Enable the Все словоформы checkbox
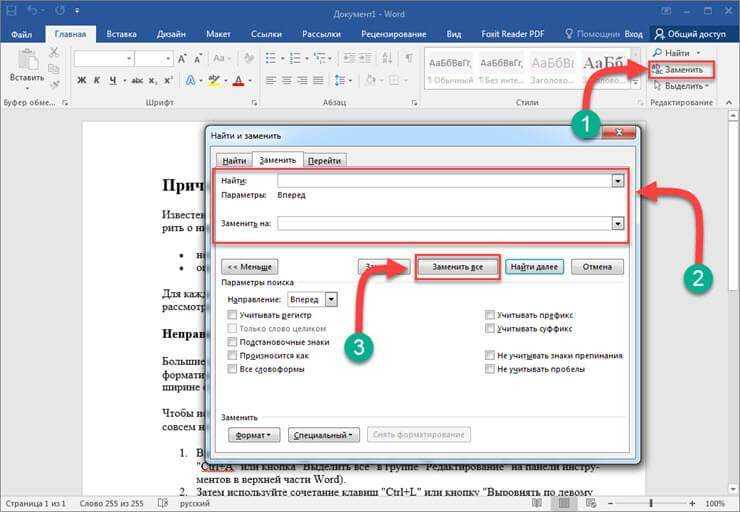Viewport: 740px width, 512px height. 232,369
